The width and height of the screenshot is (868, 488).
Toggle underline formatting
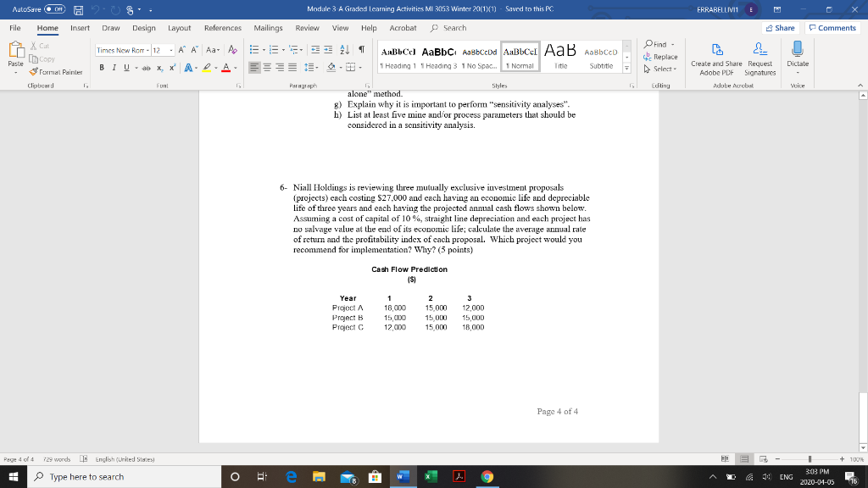pyautogui.click(x=126, y=68)
